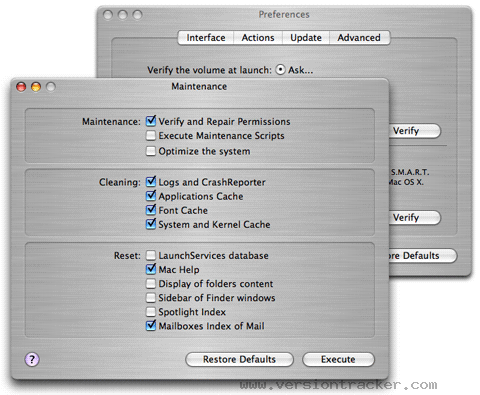480x395 pixels.
Task: Click the 'Maintenance:' section label
Action: tap(111, 122)
